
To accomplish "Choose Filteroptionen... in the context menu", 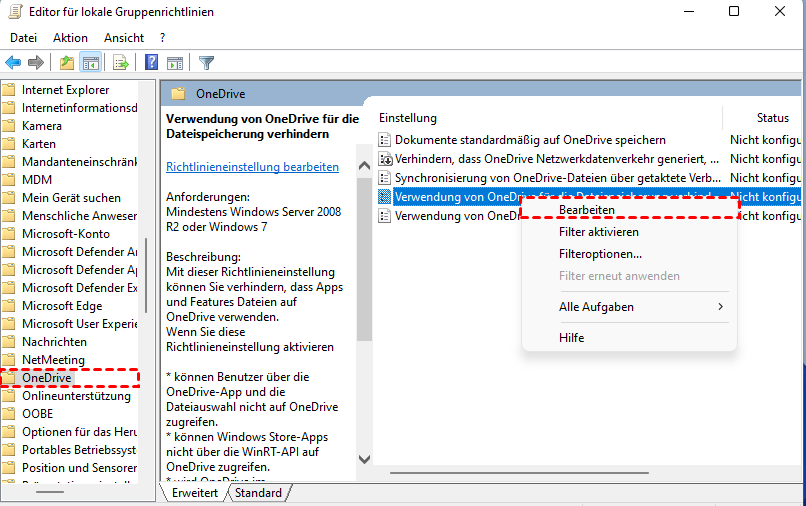I will pos(629,254).
